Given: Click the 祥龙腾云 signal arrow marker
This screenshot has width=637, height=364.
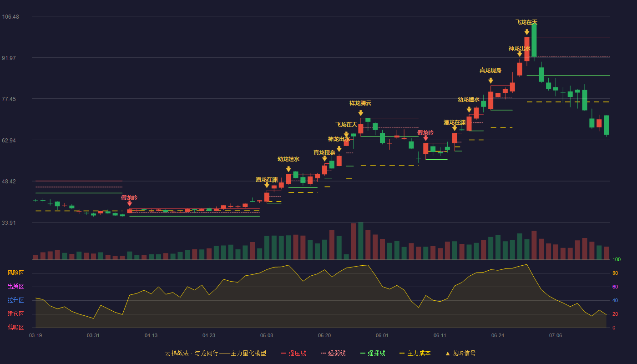Looking at the screenshot, I should tap(360, 113).
